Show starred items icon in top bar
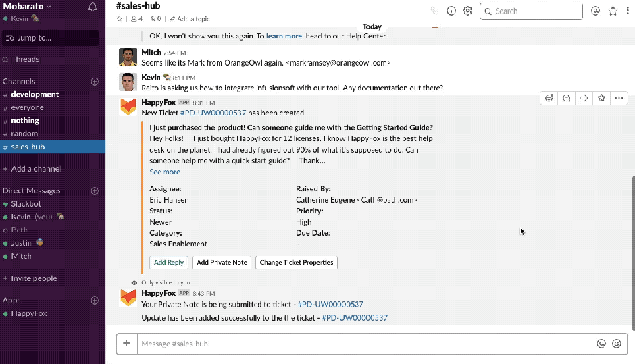 pyautogui.click(x=613, y=11)
